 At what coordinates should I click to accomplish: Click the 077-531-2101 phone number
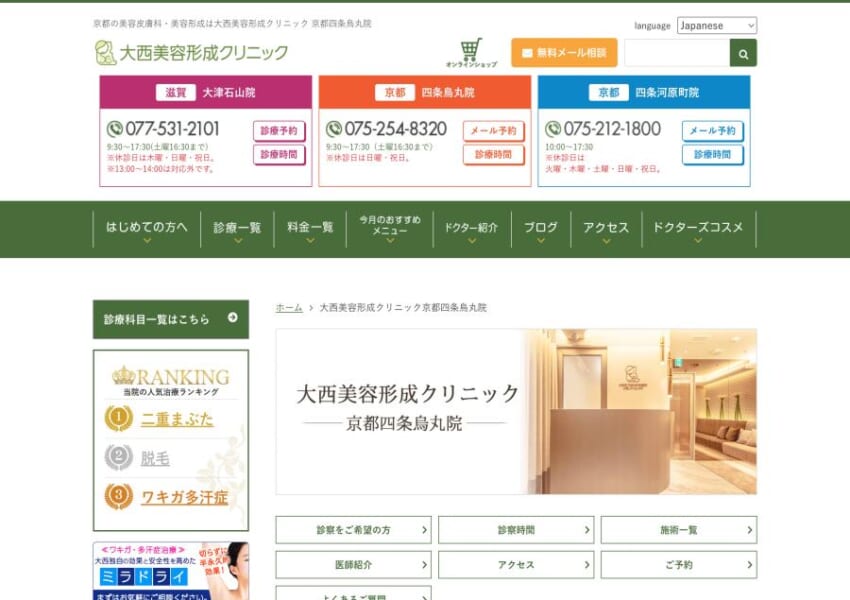pyautogui.click(x=172, y=129)
